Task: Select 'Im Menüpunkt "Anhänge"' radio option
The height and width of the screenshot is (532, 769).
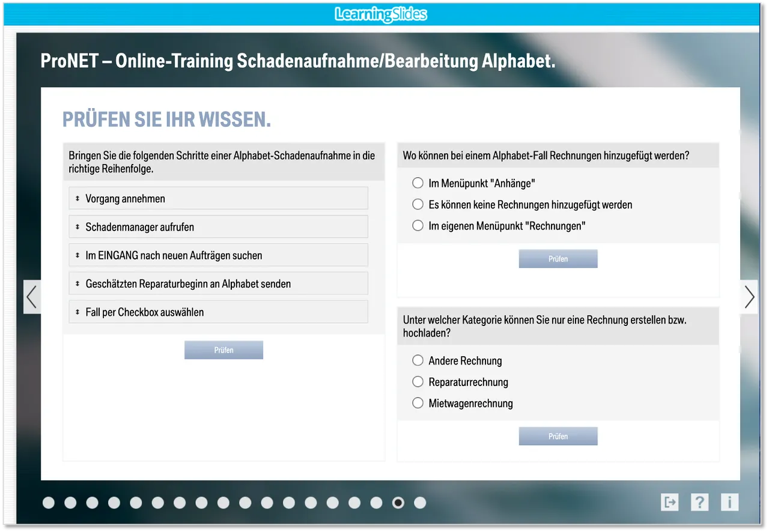Action: [418, 183]
